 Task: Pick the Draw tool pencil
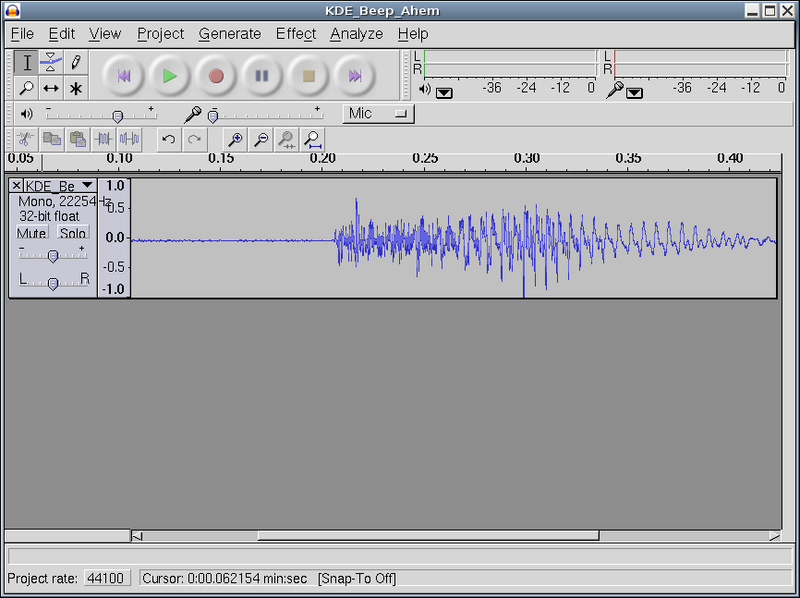pos(75,63)
